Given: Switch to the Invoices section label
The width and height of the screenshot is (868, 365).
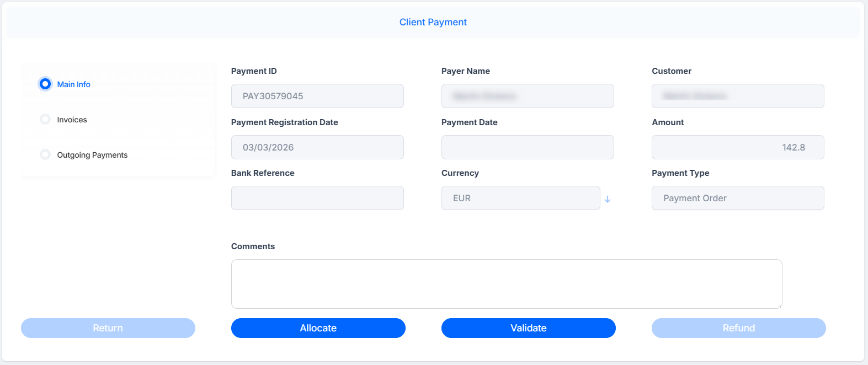Looking at the screenshot, I should click(72, 120).
